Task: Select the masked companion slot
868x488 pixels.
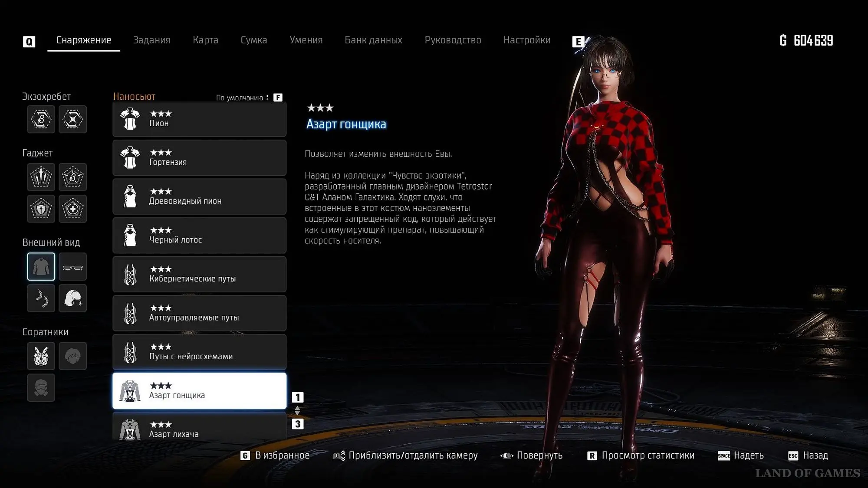Action: (41, 388)
